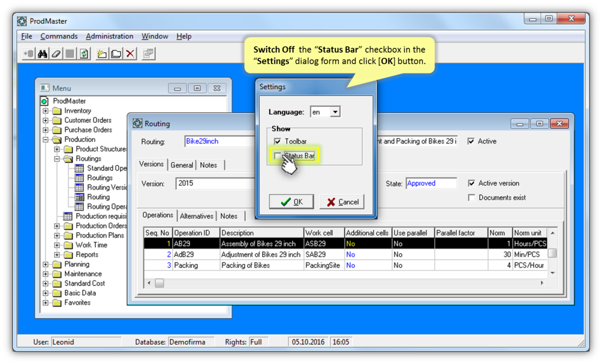Switch to the Alternatives tab
The width and height of the screenshot is (602, 364).
197,216
